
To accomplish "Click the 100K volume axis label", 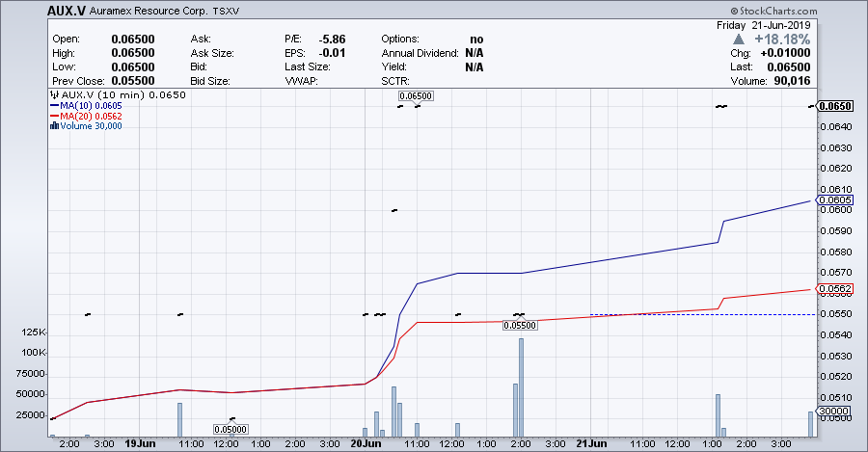I will [33, 353].
